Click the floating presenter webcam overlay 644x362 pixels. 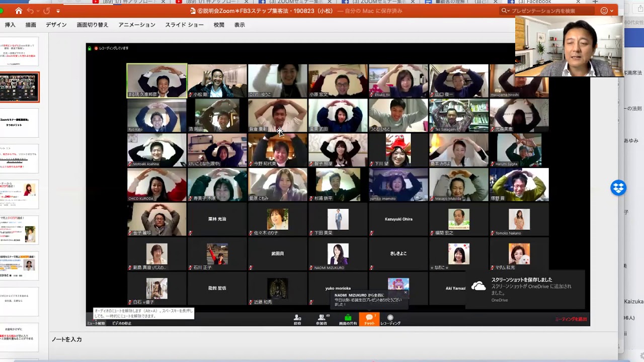coord(569,46)
